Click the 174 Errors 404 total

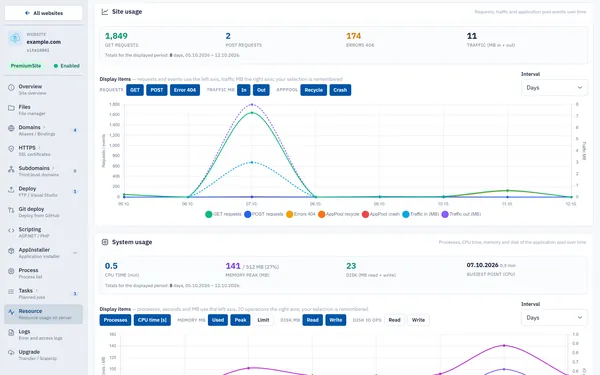pyautogui.click(x=354, y=36)
